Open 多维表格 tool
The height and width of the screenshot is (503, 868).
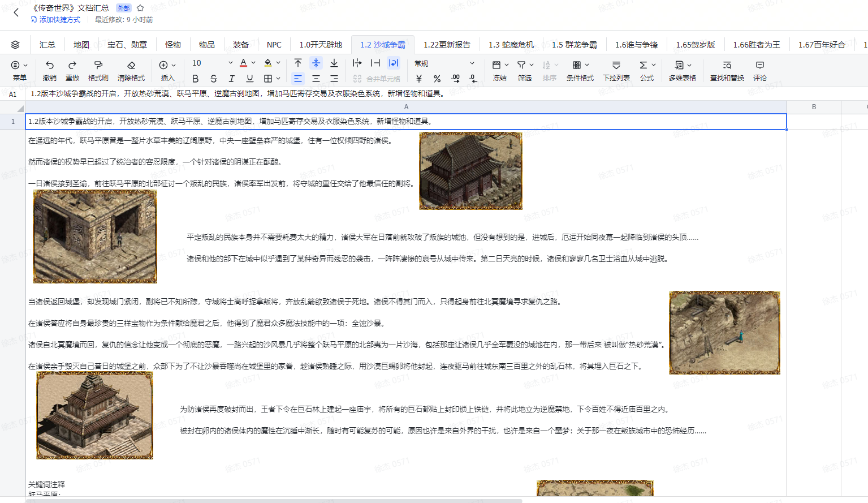682,71
